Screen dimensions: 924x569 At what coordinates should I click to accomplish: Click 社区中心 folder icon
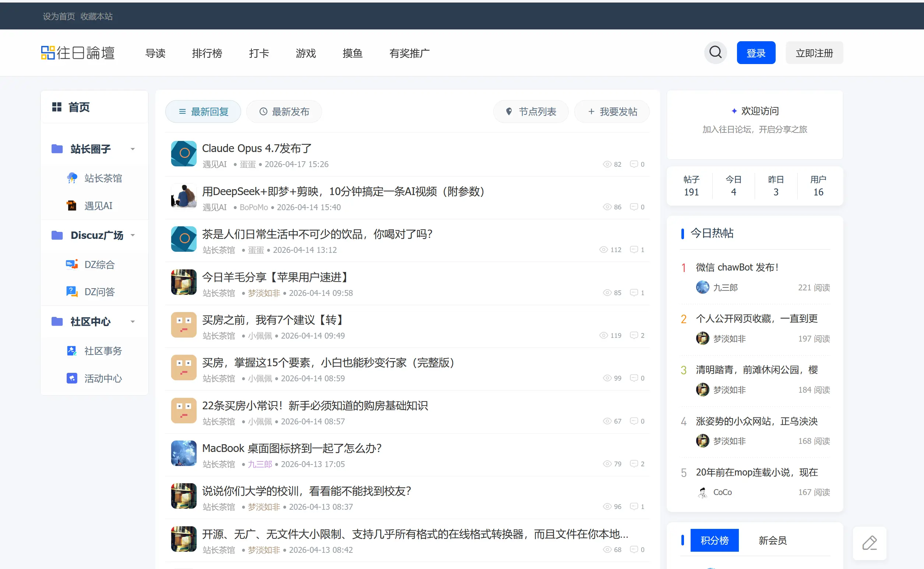pyautogui.click(x=57, y=321)
